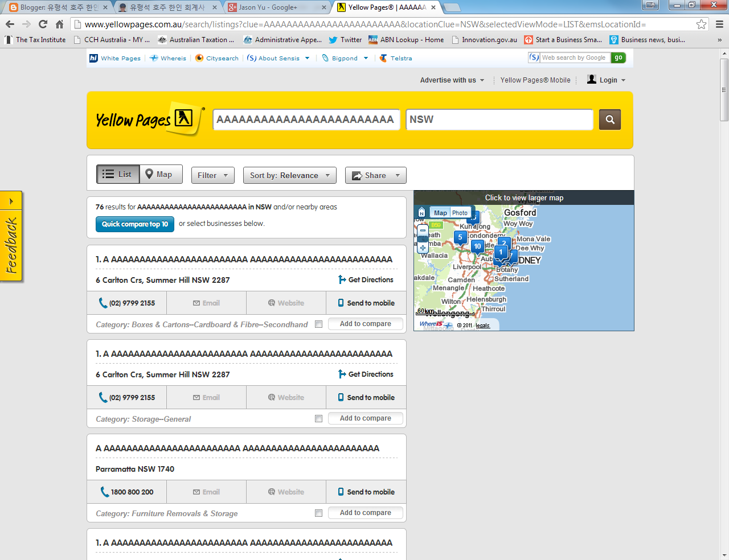
Task: Switch results to Map view
Action: click(160, 175)
